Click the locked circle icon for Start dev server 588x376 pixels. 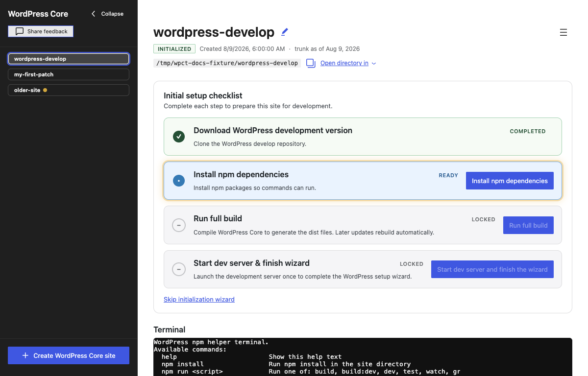(x=179, y=269)
